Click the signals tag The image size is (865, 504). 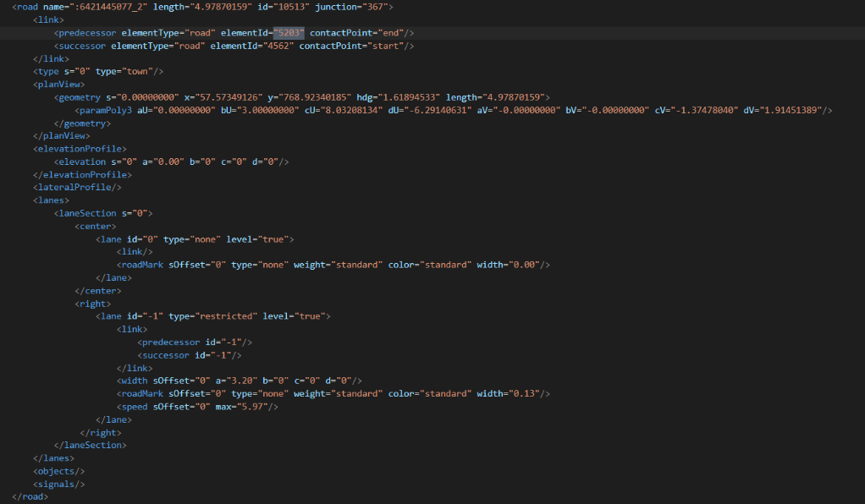click(x=59, y=484)
